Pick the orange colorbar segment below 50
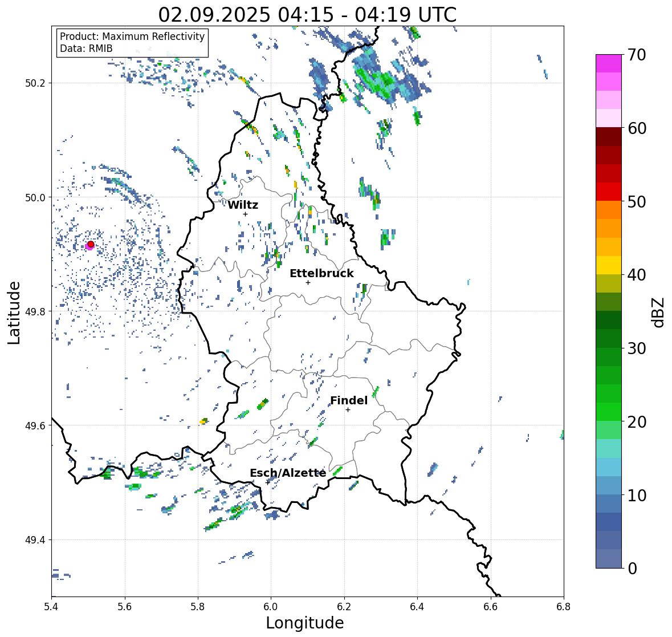Screen dimensions: 672x637 pos(609,210)
